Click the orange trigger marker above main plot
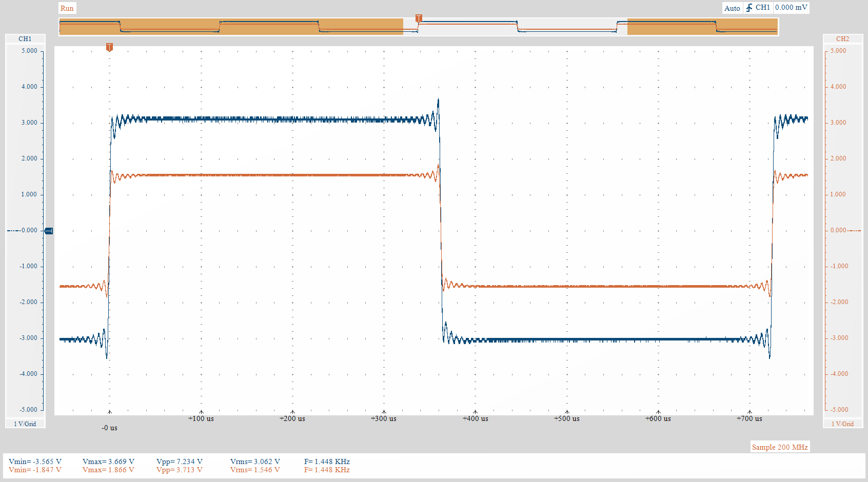 point(109,47)
